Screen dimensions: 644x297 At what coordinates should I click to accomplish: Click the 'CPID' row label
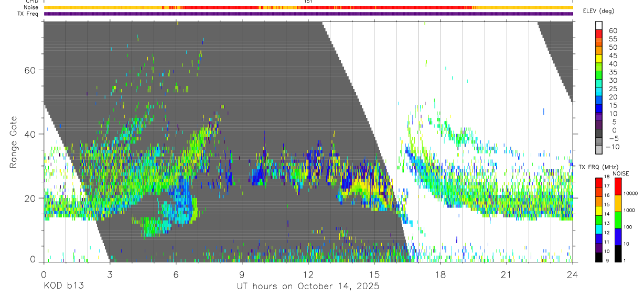tap(31, 2)
